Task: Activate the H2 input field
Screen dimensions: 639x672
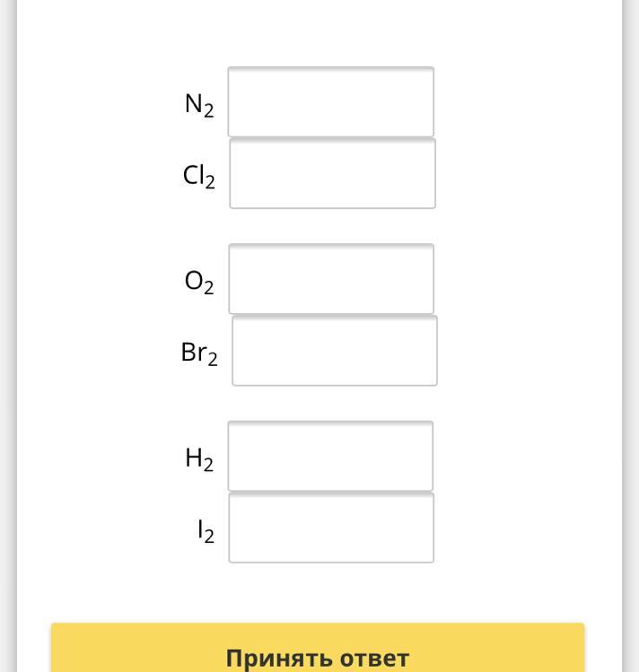Action: [330, 456]
